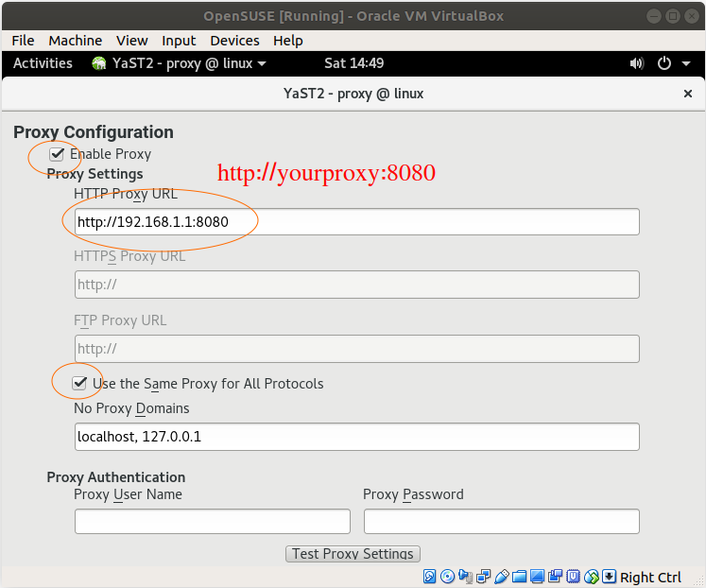
Task: Click the mouse integration status icon
Action: (592, 577)
